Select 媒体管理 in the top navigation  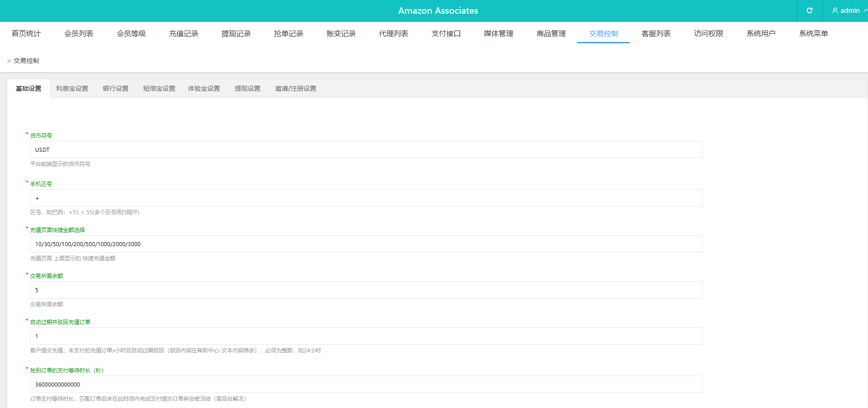click(498, 33)
